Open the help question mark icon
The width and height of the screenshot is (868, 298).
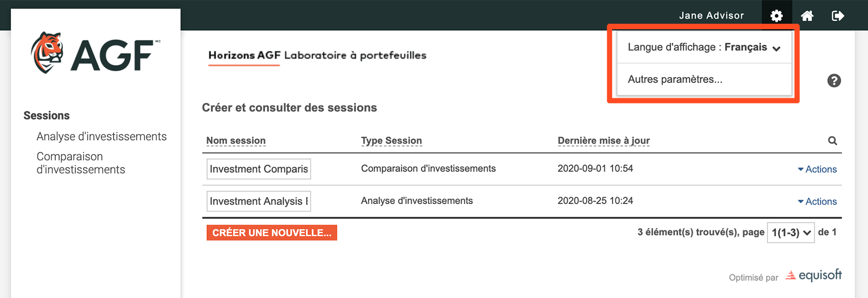pos(834,81)
